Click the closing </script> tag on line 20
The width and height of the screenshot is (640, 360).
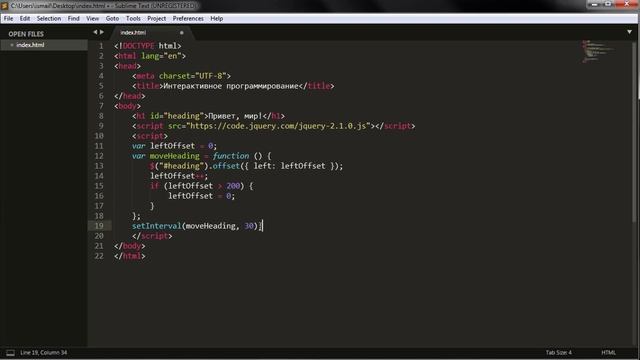coord(152,236)
